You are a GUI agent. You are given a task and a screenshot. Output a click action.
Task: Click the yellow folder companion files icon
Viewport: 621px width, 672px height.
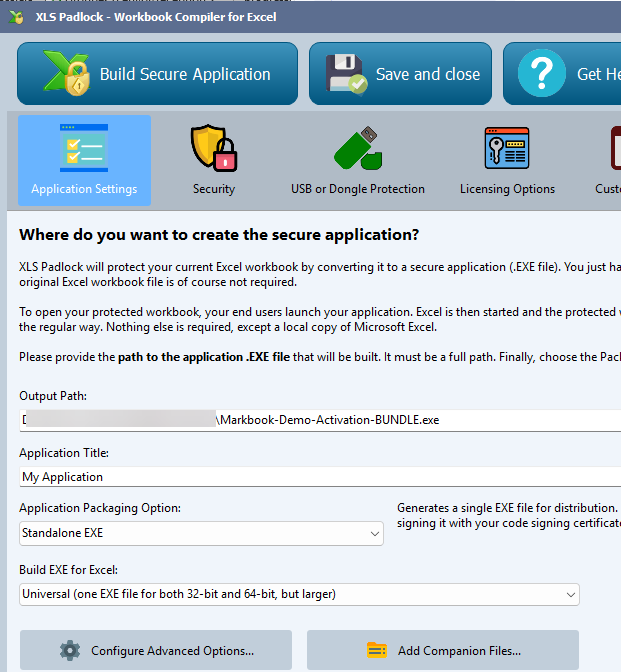(377, 651)
